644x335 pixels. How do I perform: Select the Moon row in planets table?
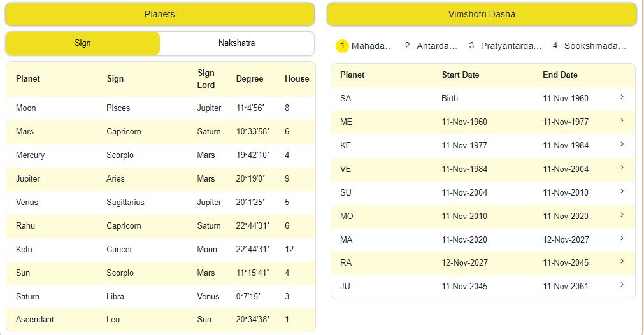(160, 108)
